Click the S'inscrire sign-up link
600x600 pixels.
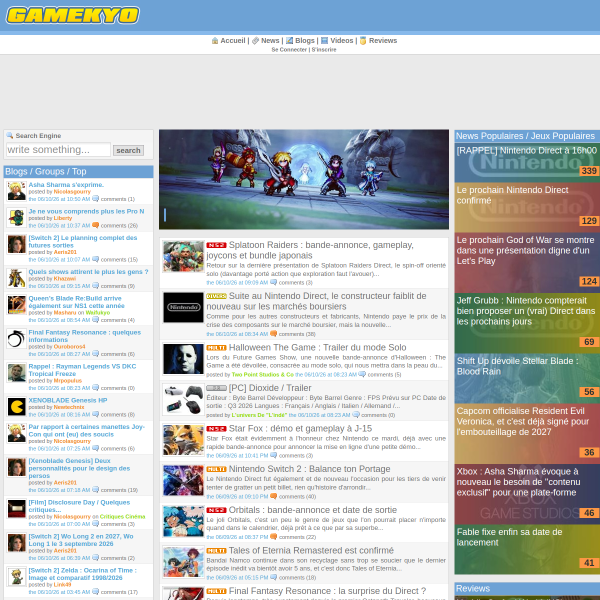pyautogui.click(x=324, y=50)
